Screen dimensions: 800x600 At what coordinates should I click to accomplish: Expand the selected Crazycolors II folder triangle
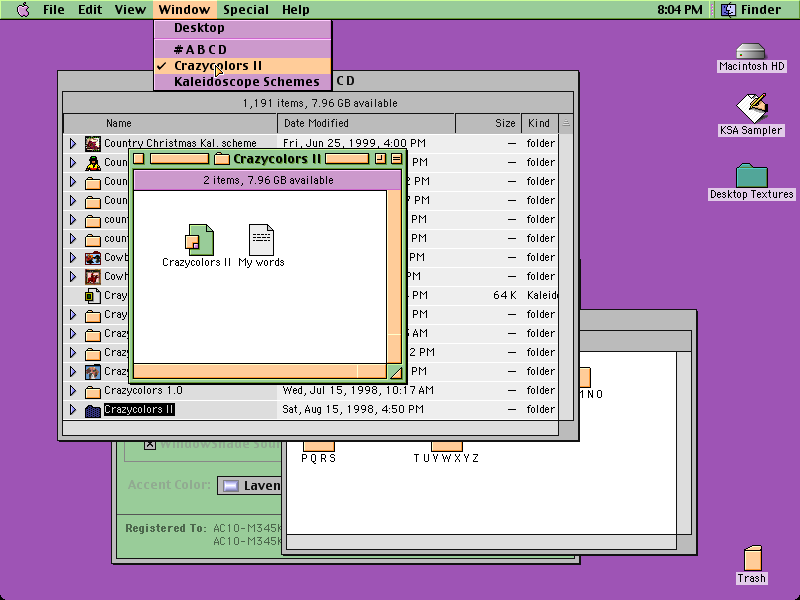(x=73, y=410)
